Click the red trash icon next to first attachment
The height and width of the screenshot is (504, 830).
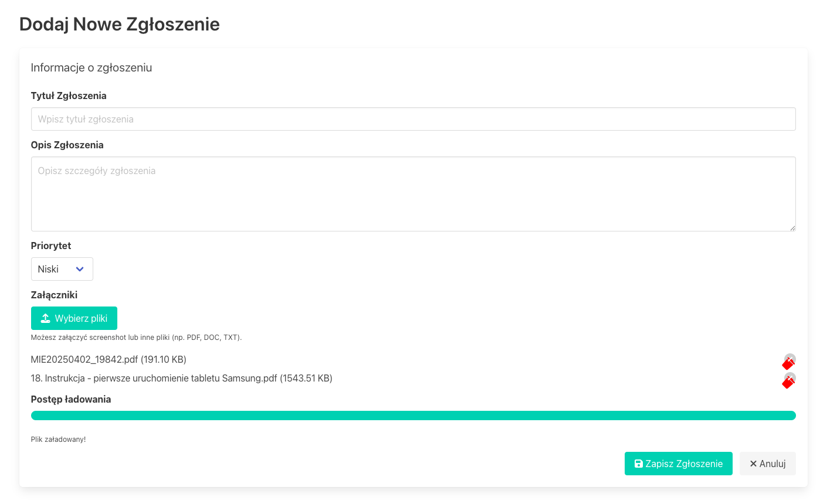click(x=788, y=362)
